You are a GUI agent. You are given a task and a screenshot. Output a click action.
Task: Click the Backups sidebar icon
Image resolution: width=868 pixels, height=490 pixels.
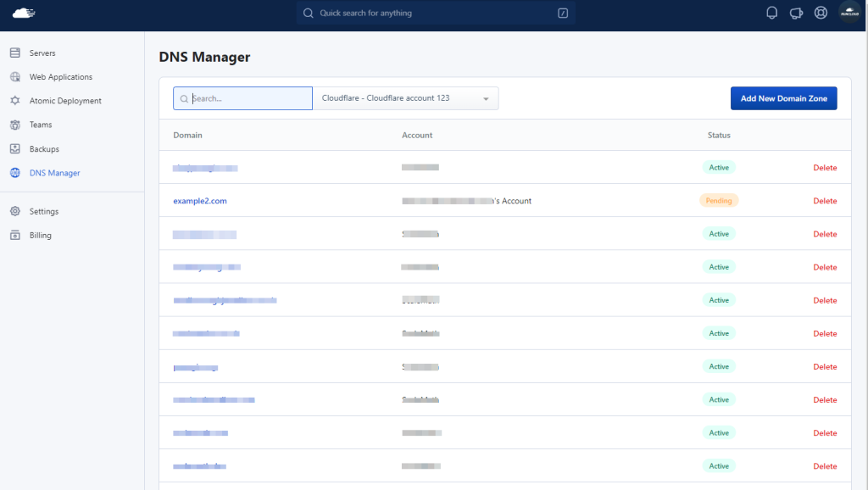coord(15,148)
